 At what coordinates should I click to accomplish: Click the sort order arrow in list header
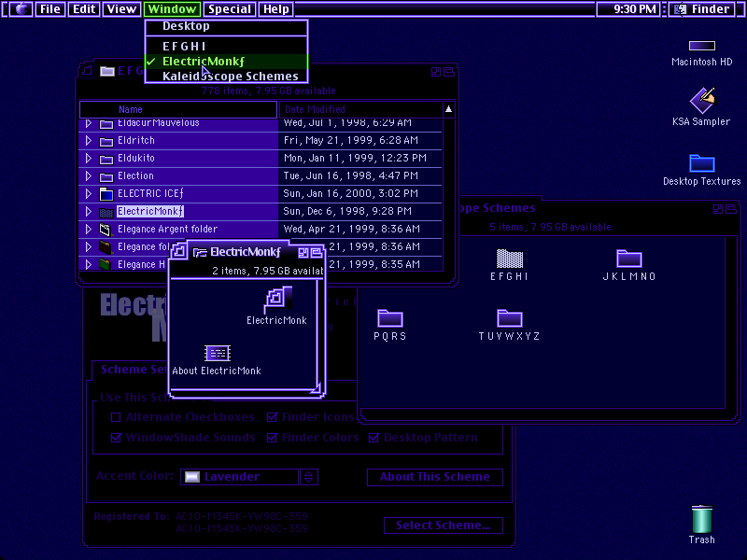448,109
